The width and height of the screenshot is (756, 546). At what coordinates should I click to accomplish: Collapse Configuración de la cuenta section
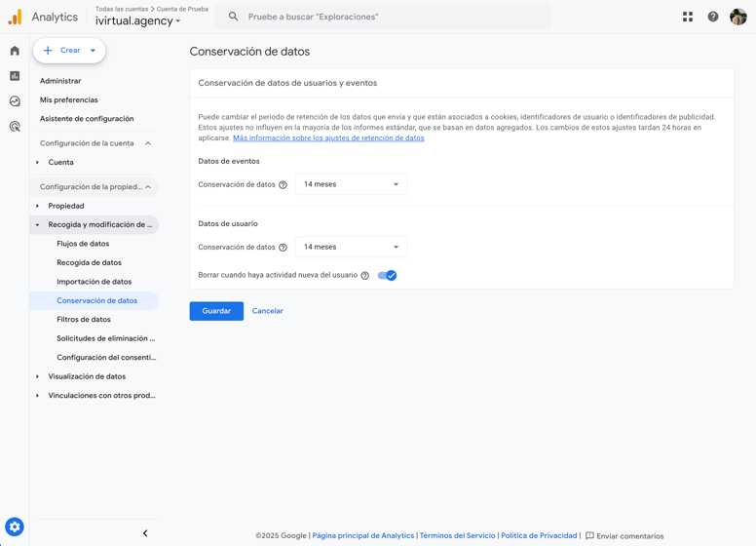pos(148,143)
